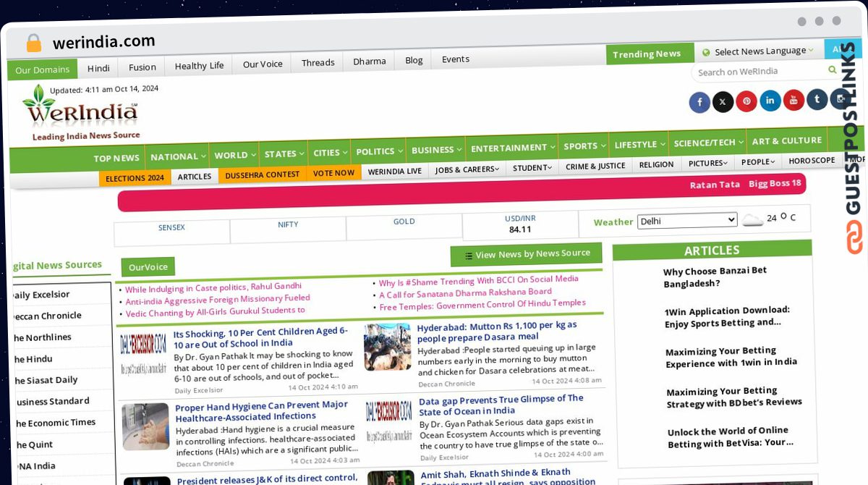Click the padlock icon in address bar
This screenshot has width=868, height=485.
tap(34, 43)
